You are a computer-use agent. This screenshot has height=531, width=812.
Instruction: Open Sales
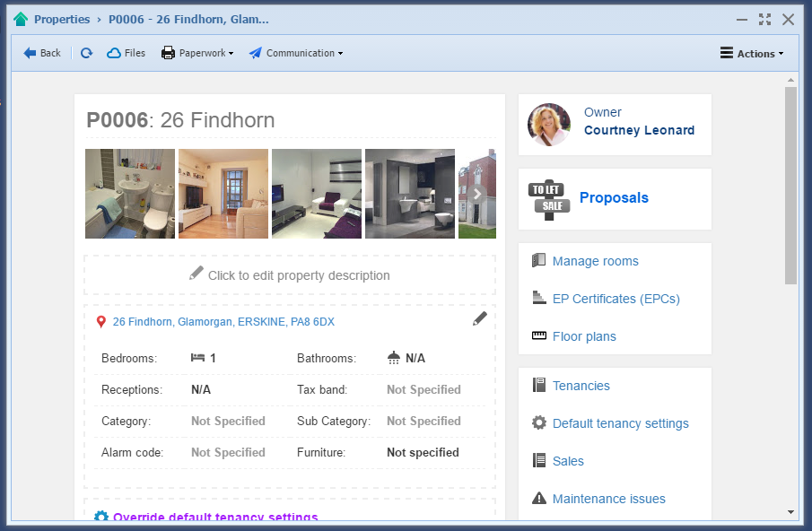568,461
